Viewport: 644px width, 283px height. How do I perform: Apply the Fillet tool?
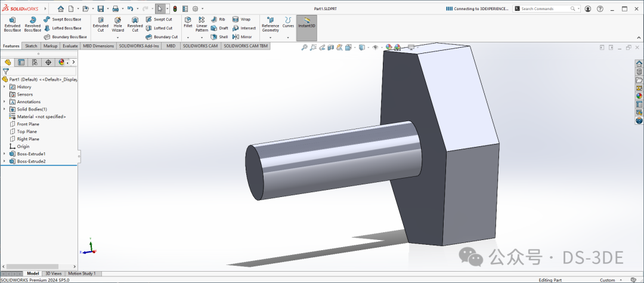188,22
